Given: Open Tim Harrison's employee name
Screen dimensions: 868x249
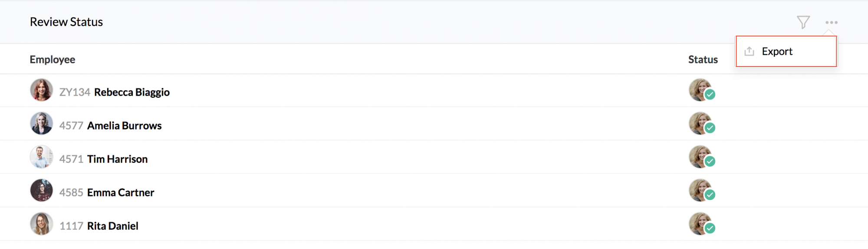Looking at the screenshot, I should pyautogui.click(x=117, y=159).
